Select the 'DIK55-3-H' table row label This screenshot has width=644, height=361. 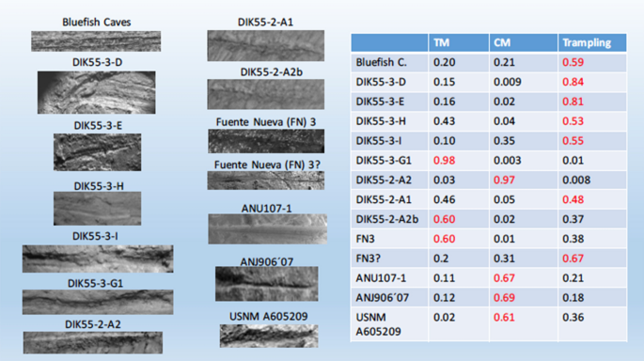[x=381, y=121]
